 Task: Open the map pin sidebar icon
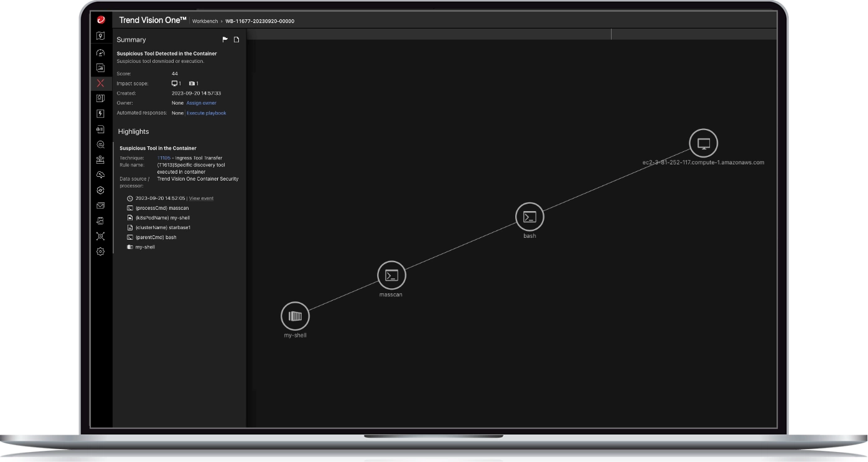[101, 36]
